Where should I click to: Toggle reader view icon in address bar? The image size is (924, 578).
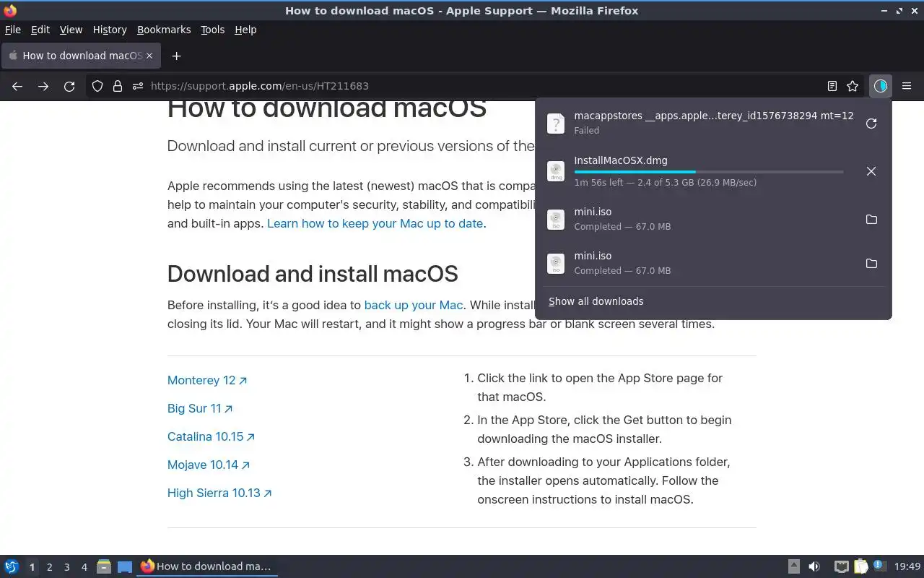tap(832, 86)
